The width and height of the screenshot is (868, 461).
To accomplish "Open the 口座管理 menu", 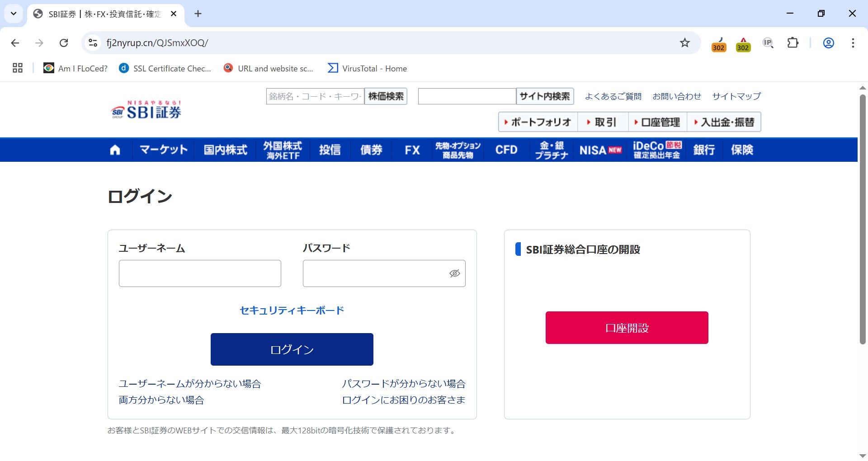I will coord(658,122).
